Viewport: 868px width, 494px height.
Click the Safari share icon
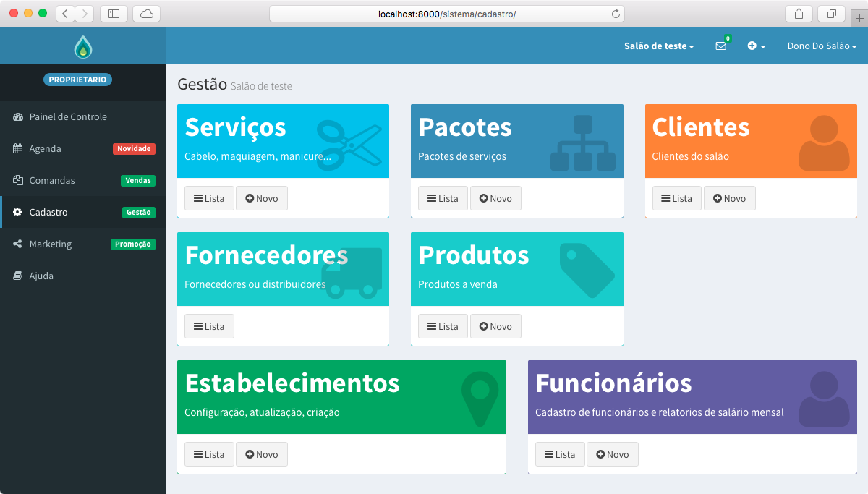click(799, 14)
